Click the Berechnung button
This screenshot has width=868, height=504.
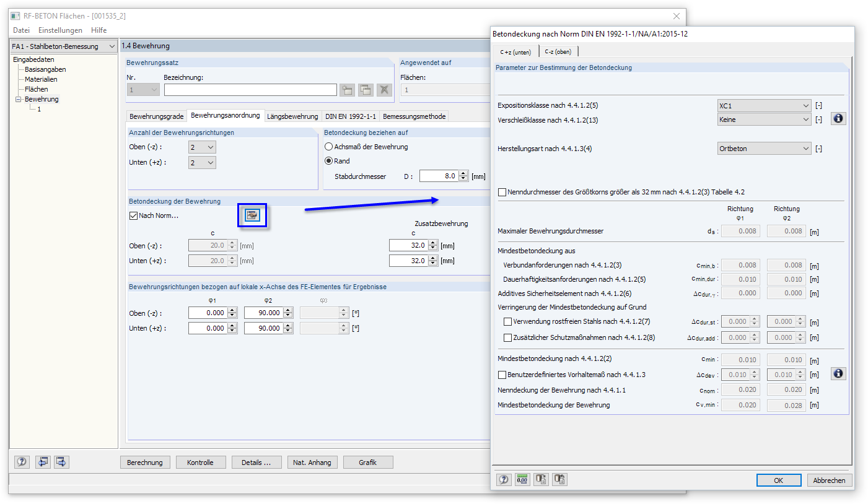(x=144, y=463)
